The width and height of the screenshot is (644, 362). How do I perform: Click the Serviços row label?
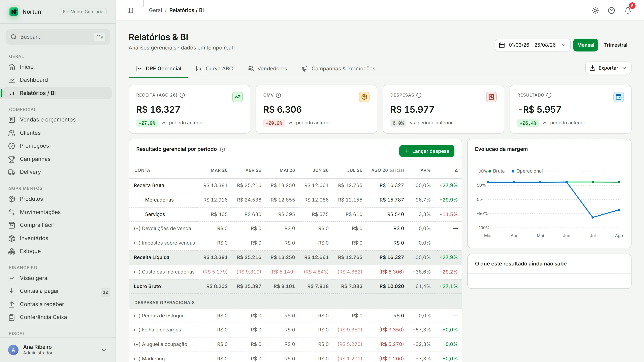[x=155, y=214]
